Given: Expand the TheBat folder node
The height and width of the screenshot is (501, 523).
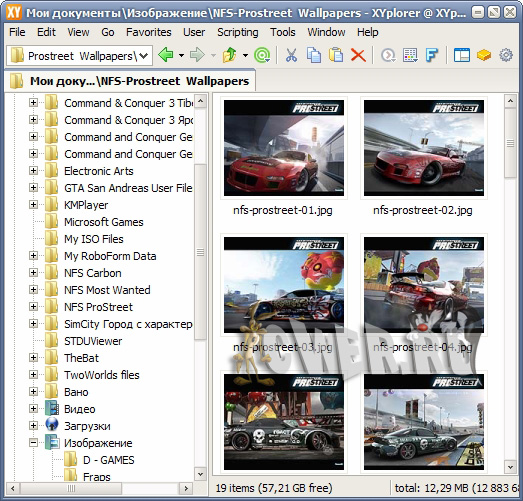Looking at the screenshot, I should [33, 358].
